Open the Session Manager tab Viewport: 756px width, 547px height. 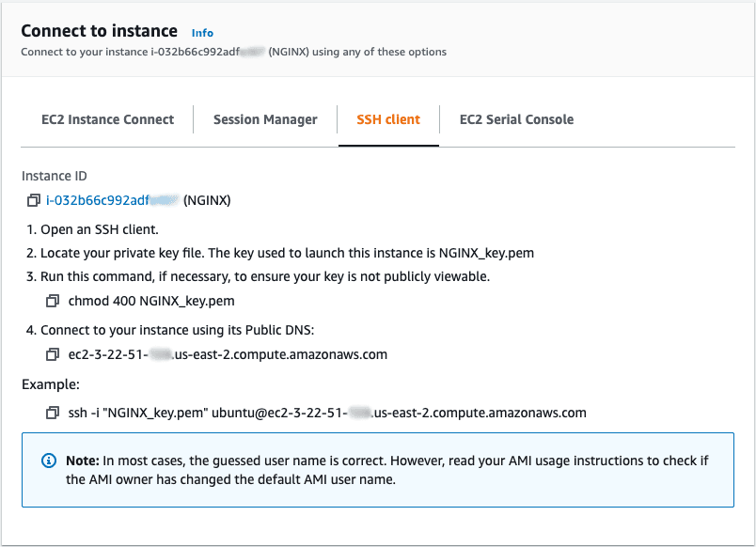click(265, 119)
